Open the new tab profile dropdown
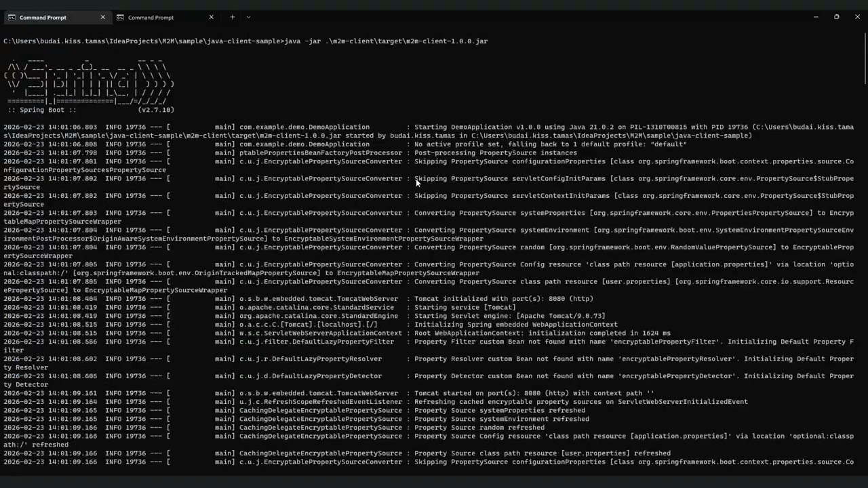 point(248,18)
